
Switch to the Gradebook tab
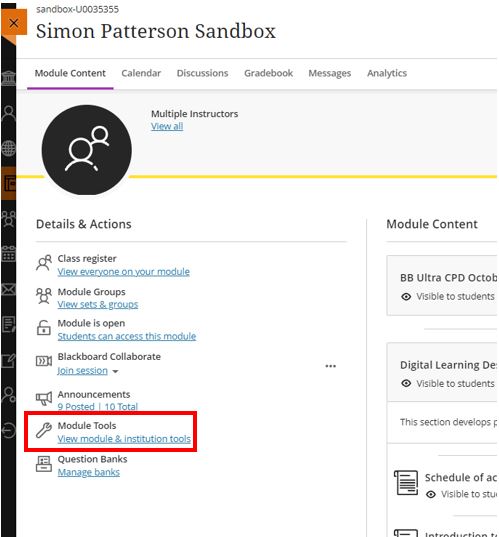click(x=269, y=73)
